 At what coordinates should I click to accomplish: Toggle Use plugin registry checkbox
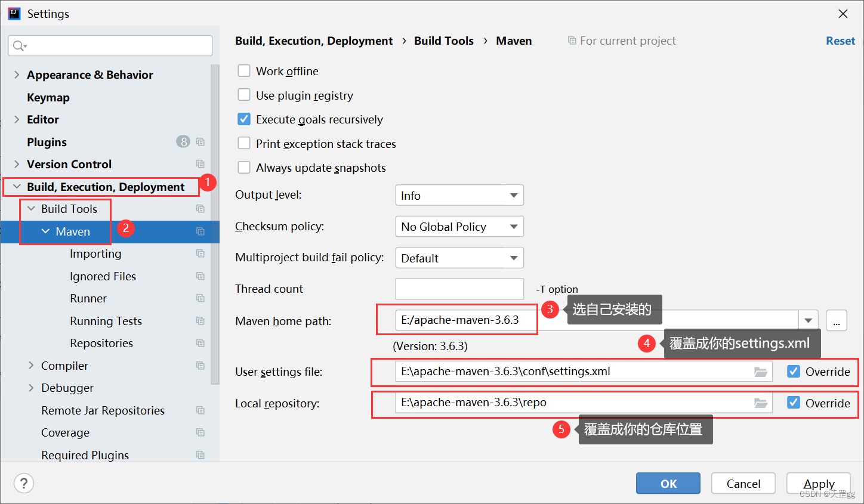click(244, 95)
